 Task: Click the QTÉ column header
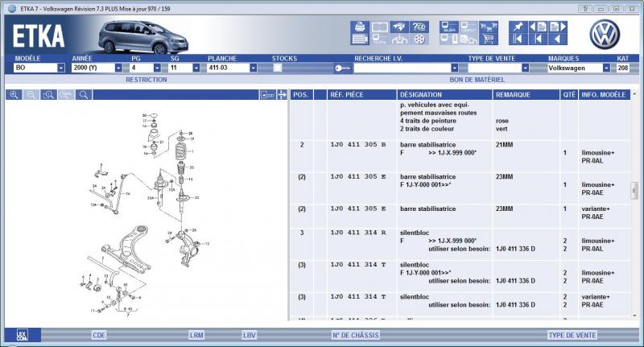click(x=569, y=95)
